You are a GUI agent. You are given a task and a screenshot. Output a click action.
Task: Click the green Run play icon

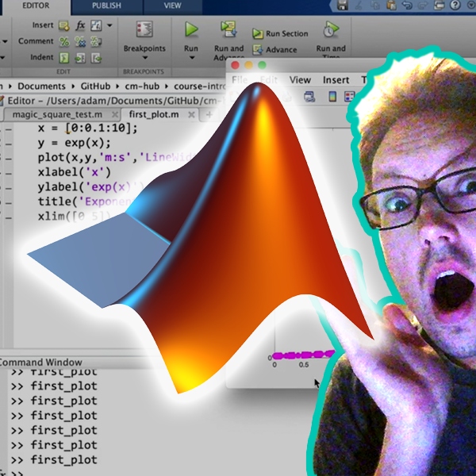191,29
